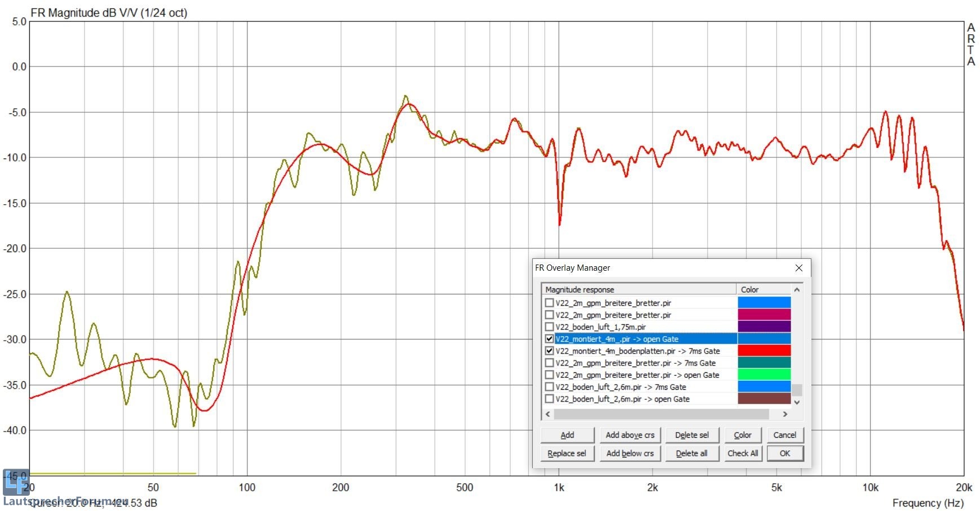
Task: Click the bright green color swatch
Action: pos(764,375)
